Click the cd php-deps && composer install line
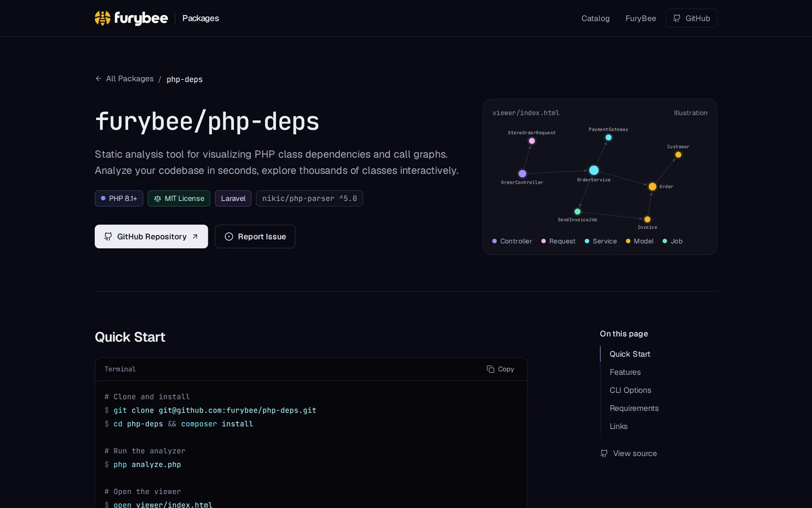The image size is (812, 508). [179, 424]
